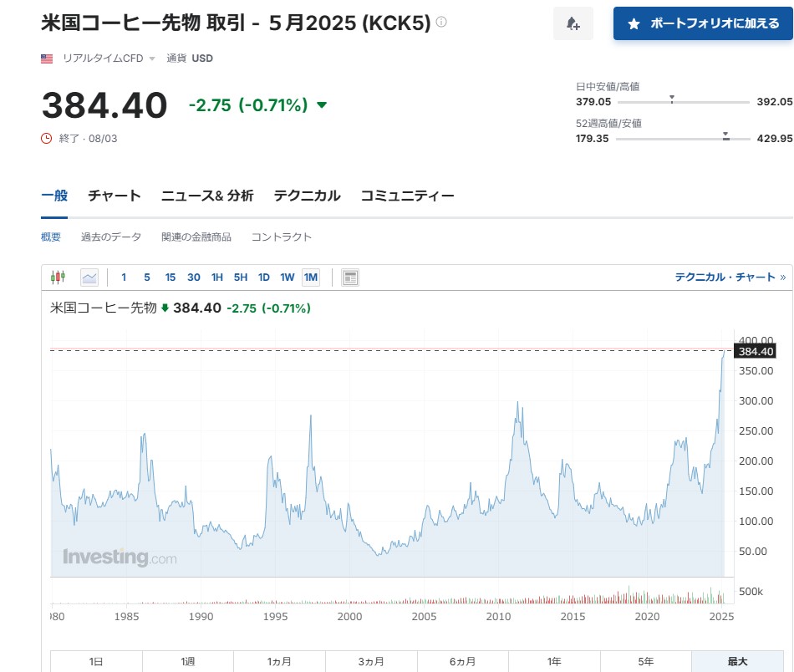Open the リアルタイムCFD dropdown

109,59
